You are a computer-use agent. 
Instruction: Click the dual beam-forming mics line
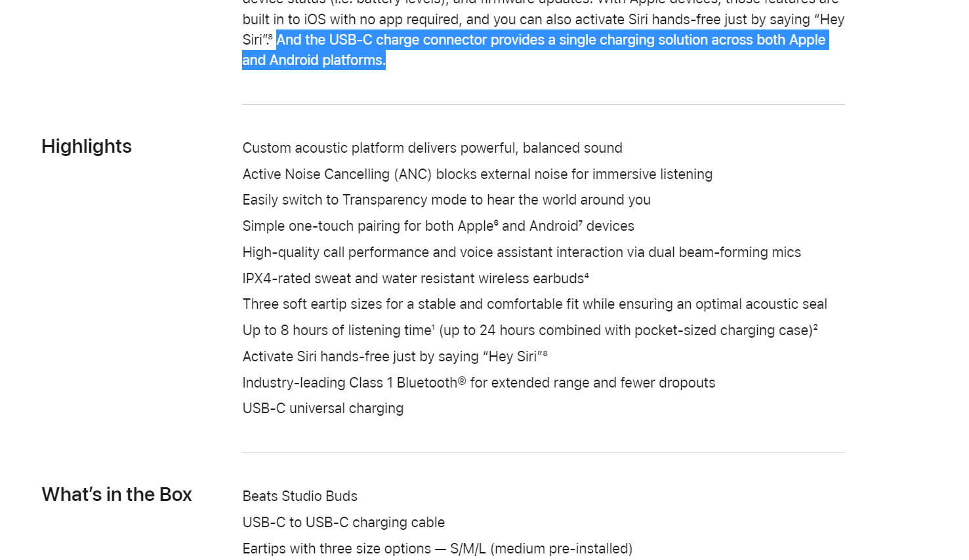(x=522, y=252)
